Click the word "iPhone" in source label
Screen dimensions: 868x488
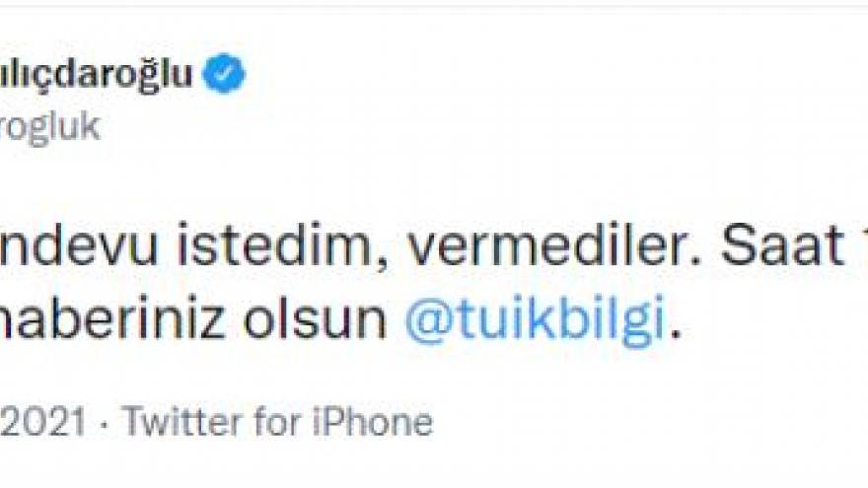point(374,422)
